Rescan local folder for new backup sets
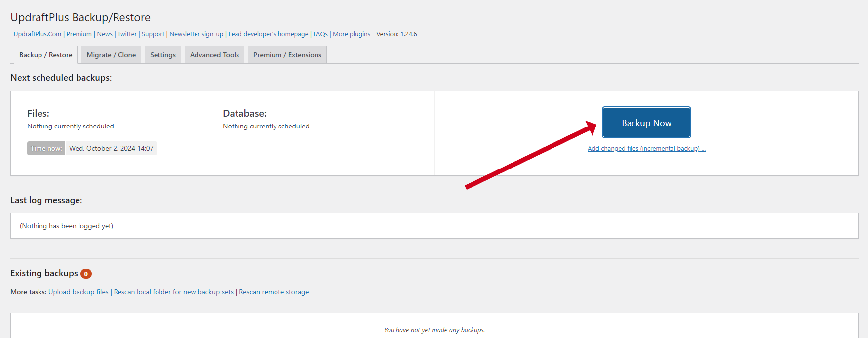The height and width of the screenshot is (338, 868). (173, 292)
